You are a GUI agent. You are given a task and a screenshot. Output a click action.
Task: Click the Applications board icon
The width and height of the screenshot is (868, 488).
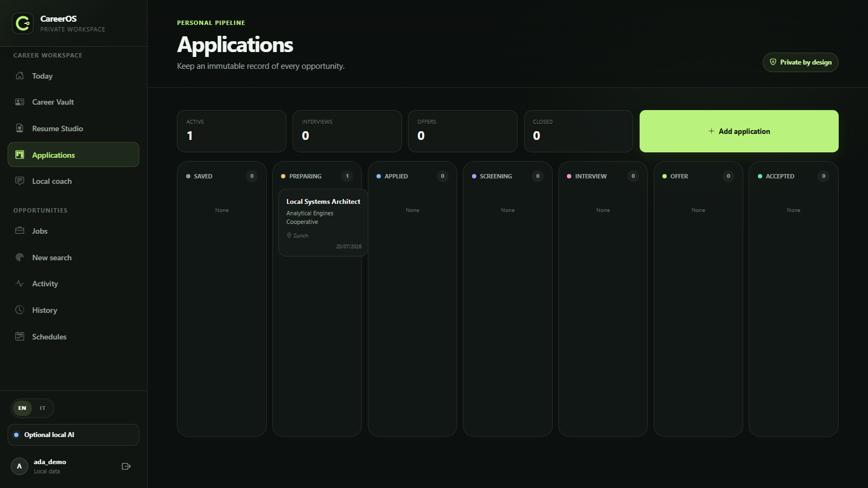pos(20,155)
